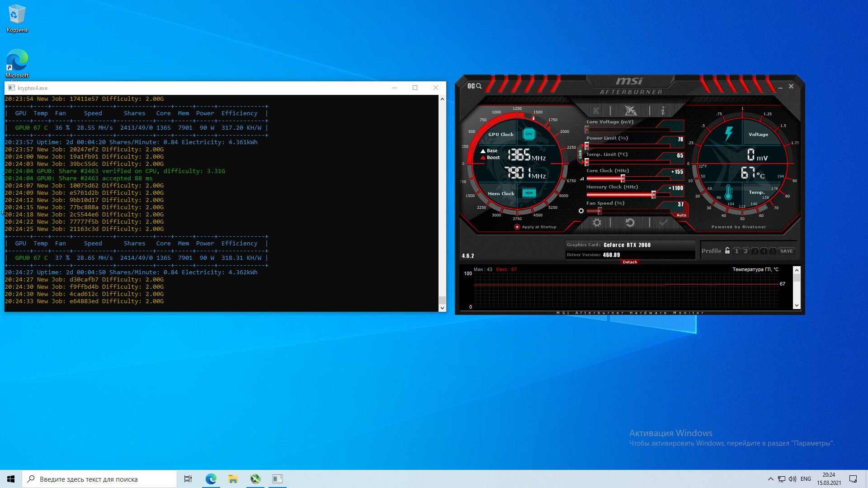The height and width of the screenshot is (488, 868).
Task: Open the OC Scanner in Afterburner
Action: (x=474, y=86)
